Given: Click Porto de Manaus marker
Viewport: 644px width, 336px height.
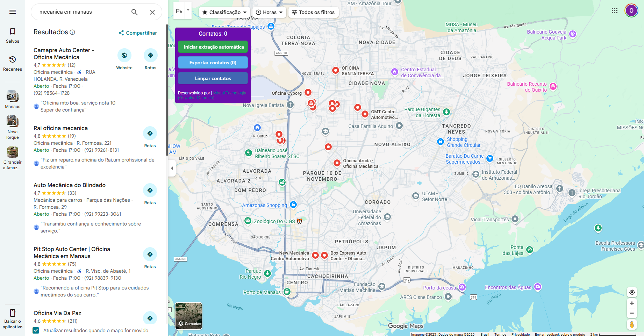Looking at the screenshot, I should pos(287,291).
